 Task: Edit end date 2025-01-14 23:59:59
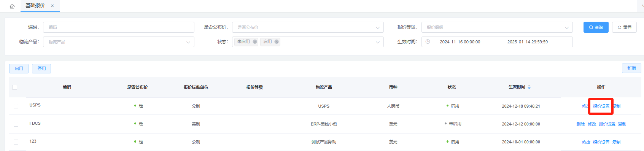528,42
